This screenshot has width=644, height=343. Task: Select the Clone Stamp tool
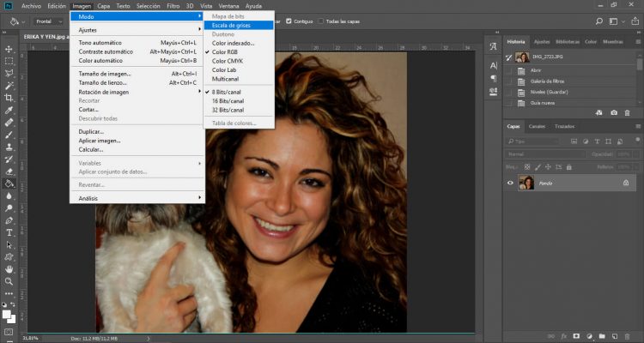(x=9, y=147)
